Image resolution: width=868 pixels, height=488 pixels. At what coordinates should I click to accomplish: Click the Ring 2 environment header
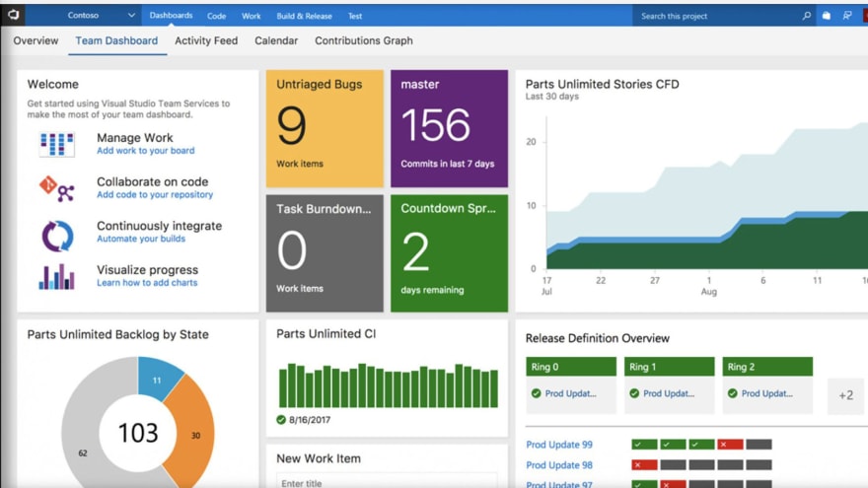pyautogui.click(x=767, y=367)
